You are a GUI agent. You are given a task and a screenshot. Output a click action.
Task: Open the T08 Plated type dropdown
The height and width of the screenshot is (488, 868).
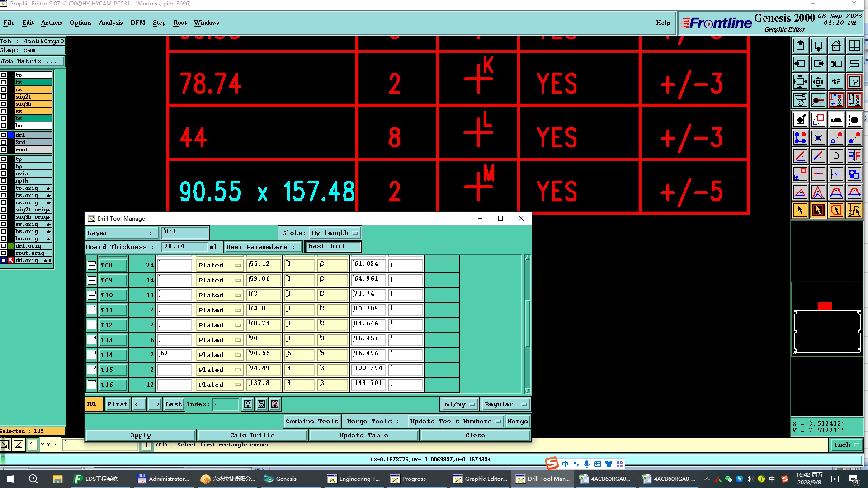(x=219, y=265)
